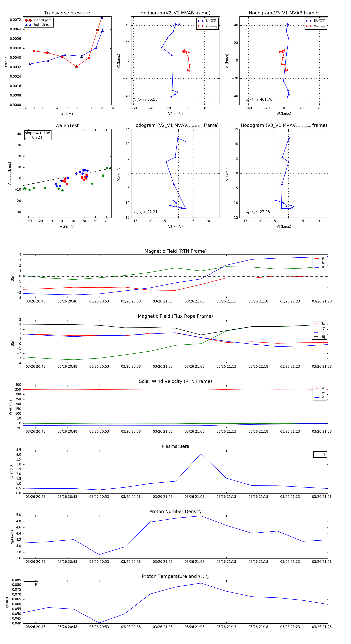
Task: Click the 'Transverse pressure' plot title
Action: click(67, 13)
